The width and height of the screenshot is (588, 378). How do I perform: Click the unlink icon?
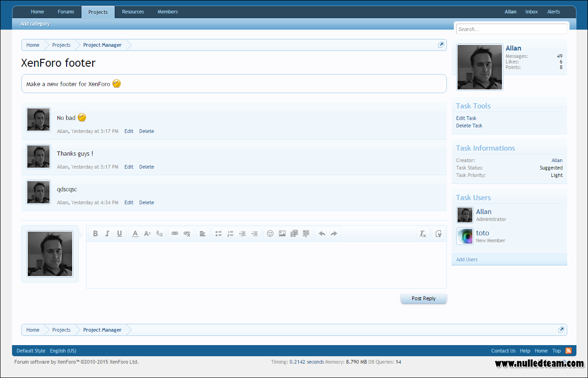pos(187,233)
